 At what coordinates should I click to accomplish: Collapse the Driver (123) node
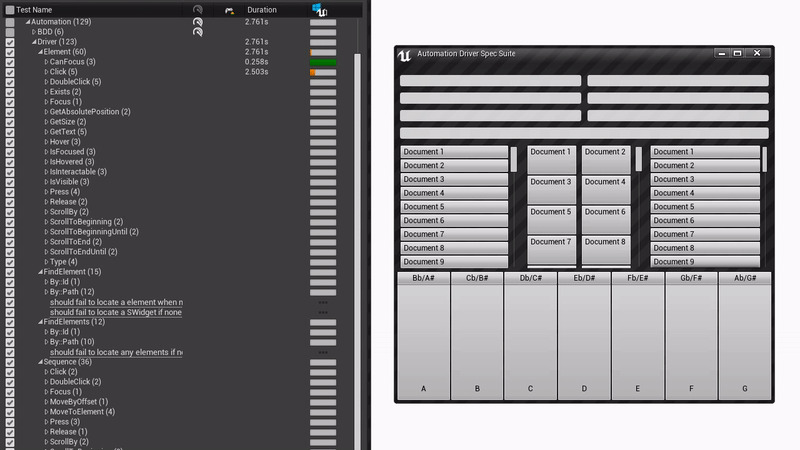(x=34, y=42)
